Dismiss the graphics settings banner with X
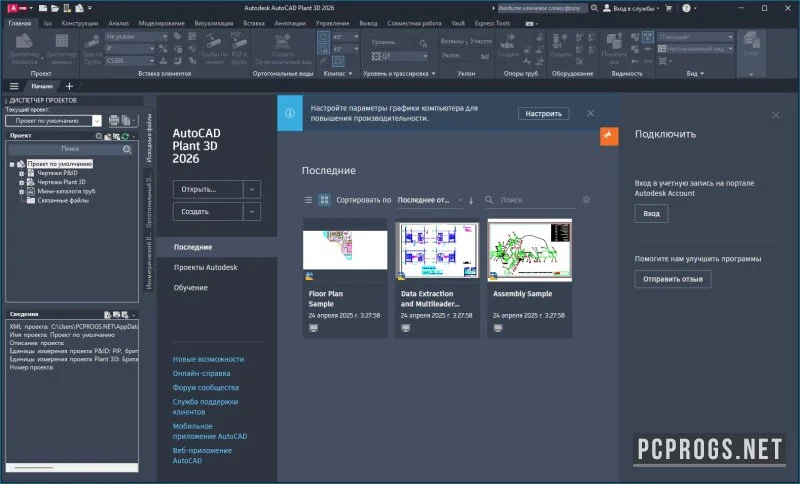800x484 pixels. (x=590, y=113)
